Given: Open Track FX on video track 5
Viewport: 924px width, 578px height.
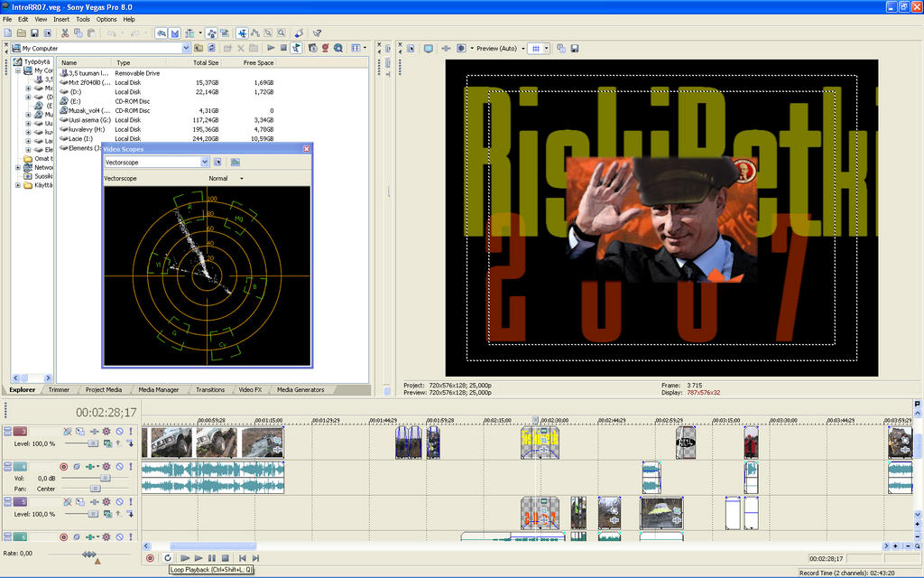Looking at the screenshot, I should point(106,501).
